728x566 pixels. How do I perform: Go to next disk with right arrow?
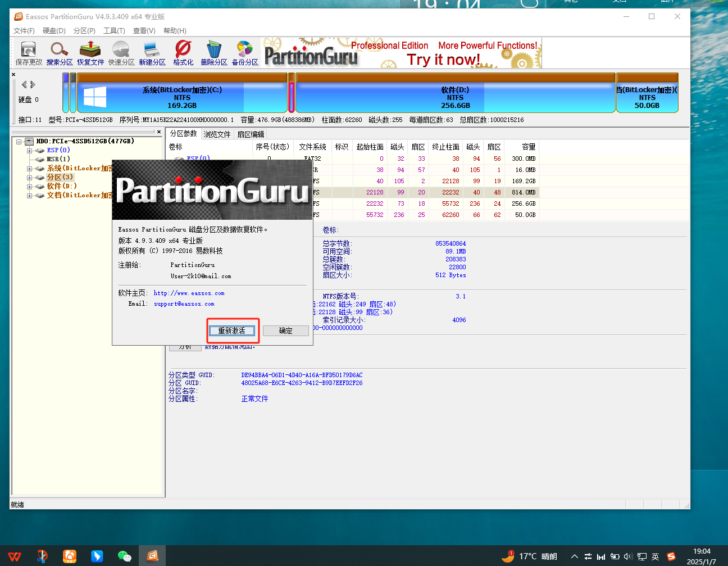(33, 85)
